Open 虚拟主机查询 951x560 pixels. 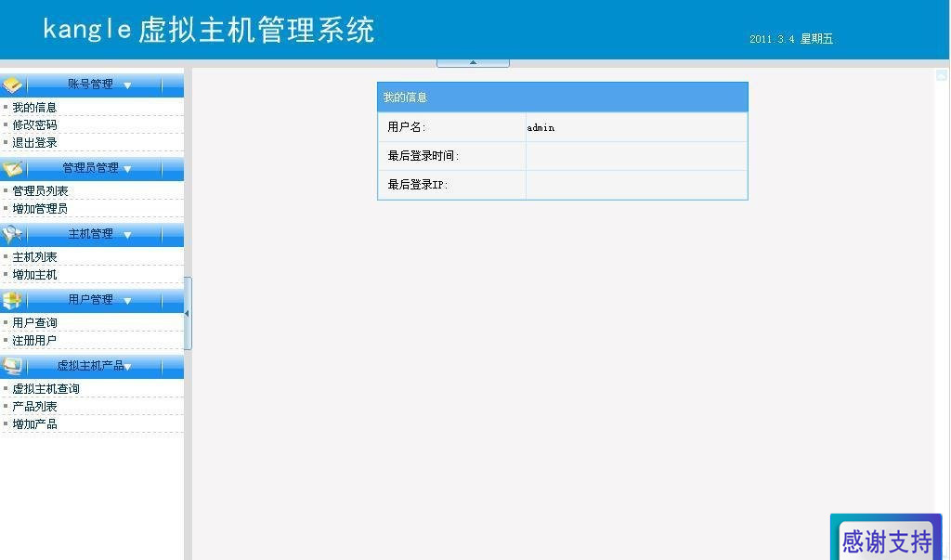pos(46,389)
